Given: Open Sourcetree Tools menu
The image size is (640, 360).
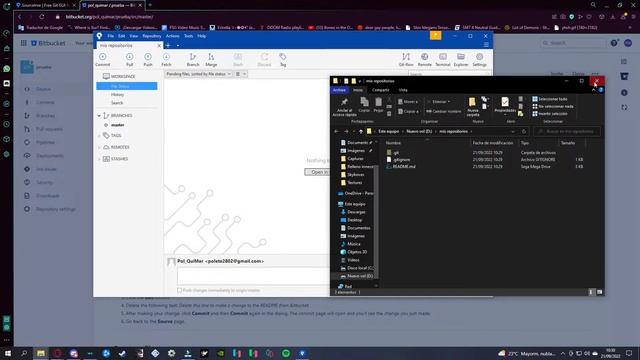Looking at the screenshot, I should coord(188,36).
